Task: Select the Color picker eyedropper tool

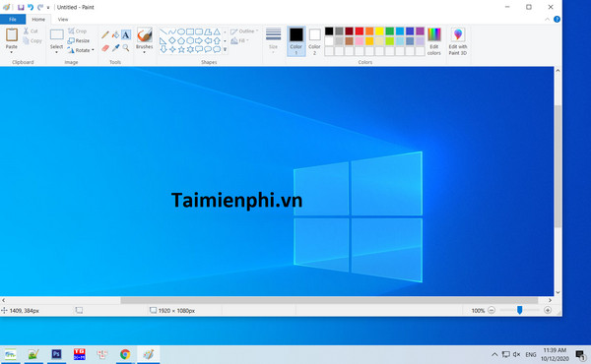Action: click(115, 48)
